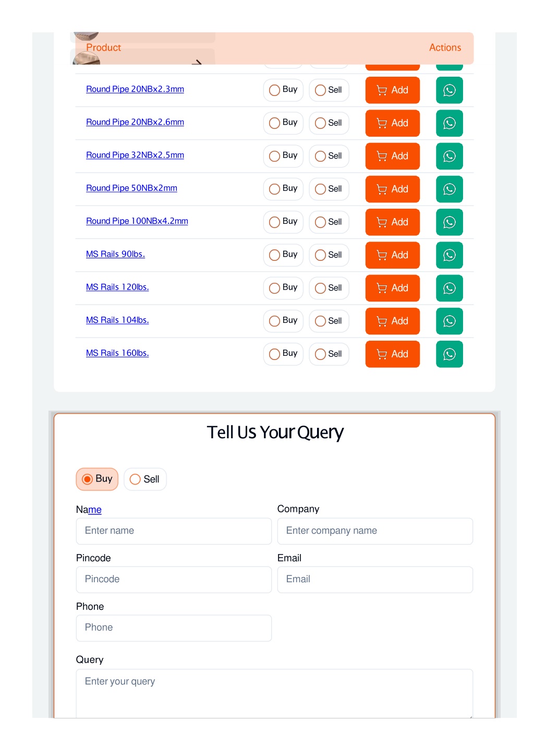The image size is (534, 756).
Task: Focus the Pincode input field
Action: tap(174, 580)
